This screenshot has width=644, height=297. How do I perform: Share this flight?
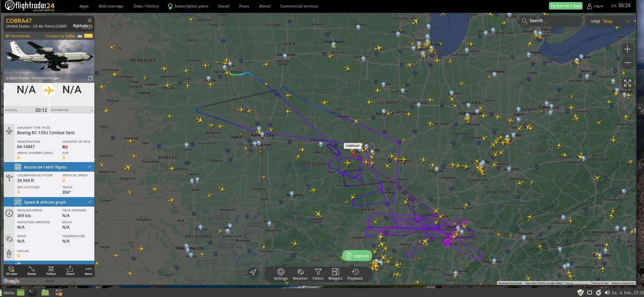70,270
